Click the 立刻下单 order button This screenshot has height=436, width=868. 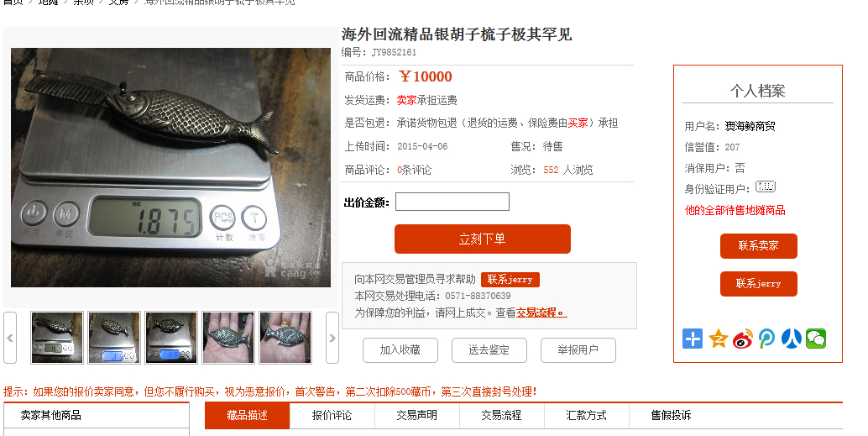(x=482, y=239)
